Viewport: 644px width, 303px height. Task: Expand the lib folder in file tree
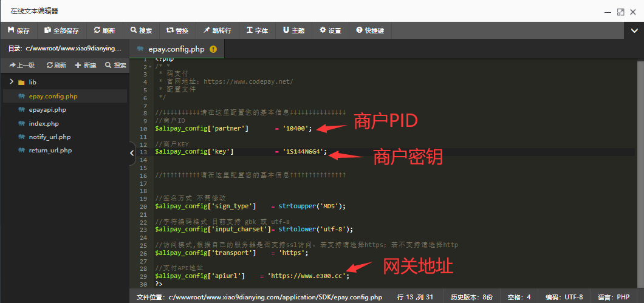pos(11,82)
